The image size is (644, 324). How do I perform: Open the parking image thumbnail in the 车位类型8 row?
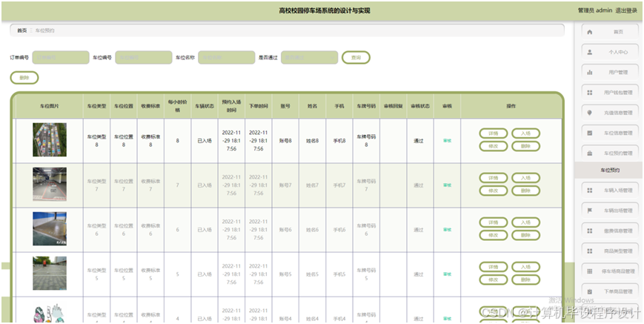(50, 139)
